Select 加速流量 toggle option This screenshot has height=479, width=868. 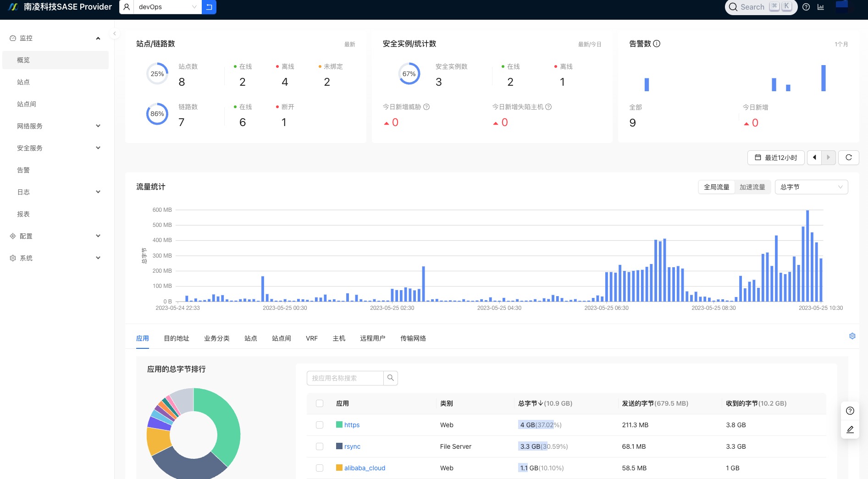752,187
